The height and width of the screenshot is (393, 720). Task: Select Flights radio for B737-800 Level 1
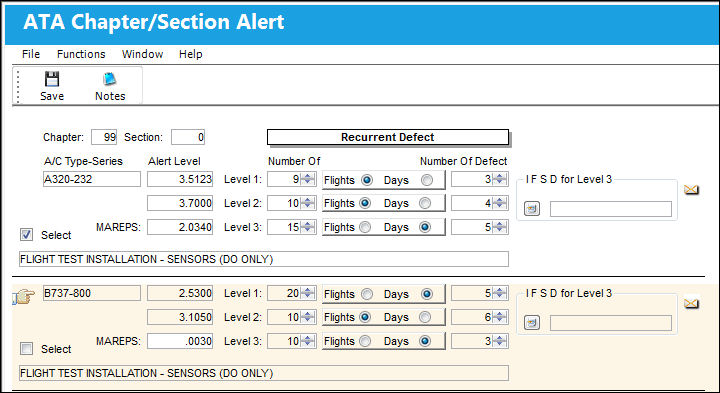(x=367, y=294)
